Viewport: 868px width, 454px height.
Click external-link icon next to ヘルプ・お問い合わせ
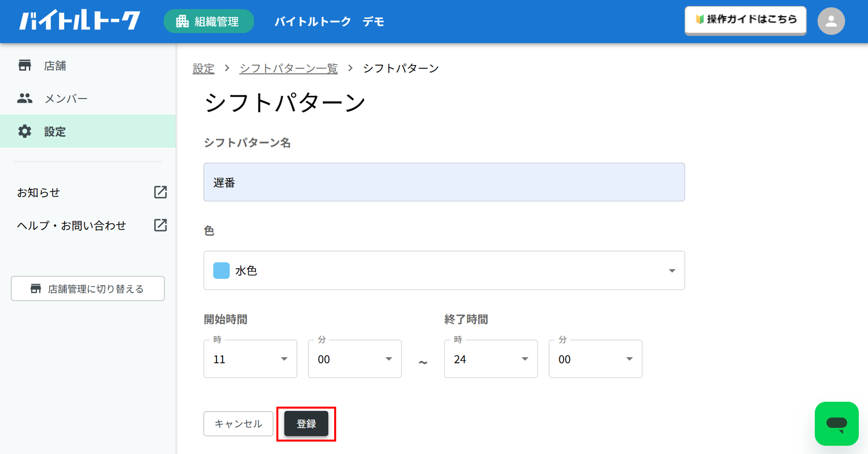click(x=160, y=225)
